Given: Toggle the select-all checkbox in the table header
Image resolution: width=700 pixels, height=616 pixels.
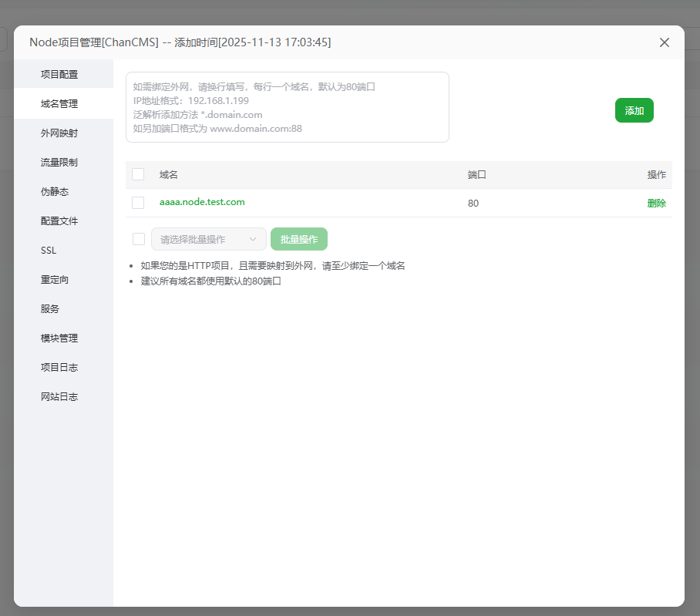Looking at the screenshot, I should (x=138, y=174).
